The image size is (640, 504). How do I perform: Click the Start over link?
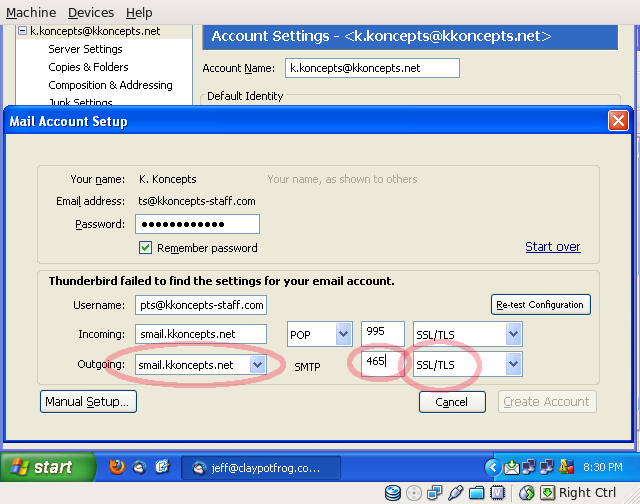click(553, 246)
